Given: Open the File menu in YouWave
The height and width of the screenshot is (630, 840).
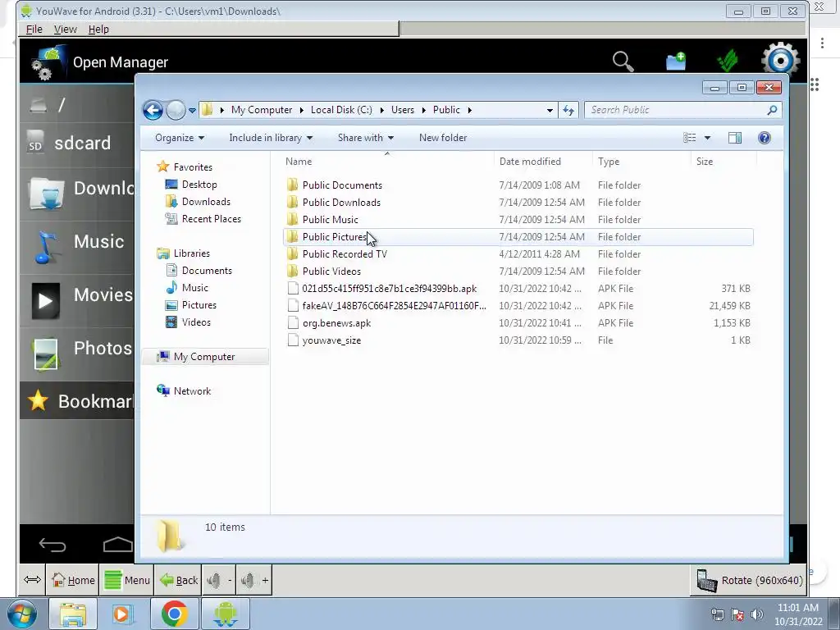Looking at the screenshot, I should click(x=34, y=30).
